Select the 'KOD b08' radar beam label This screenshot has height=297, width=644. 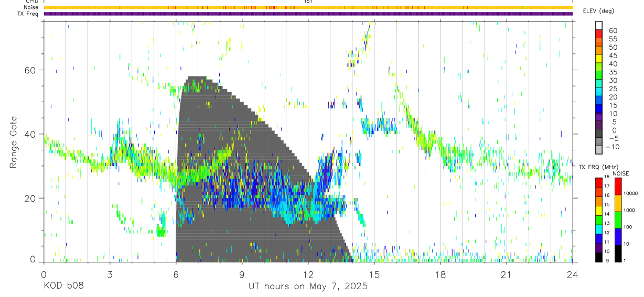(x=63, y=287)
